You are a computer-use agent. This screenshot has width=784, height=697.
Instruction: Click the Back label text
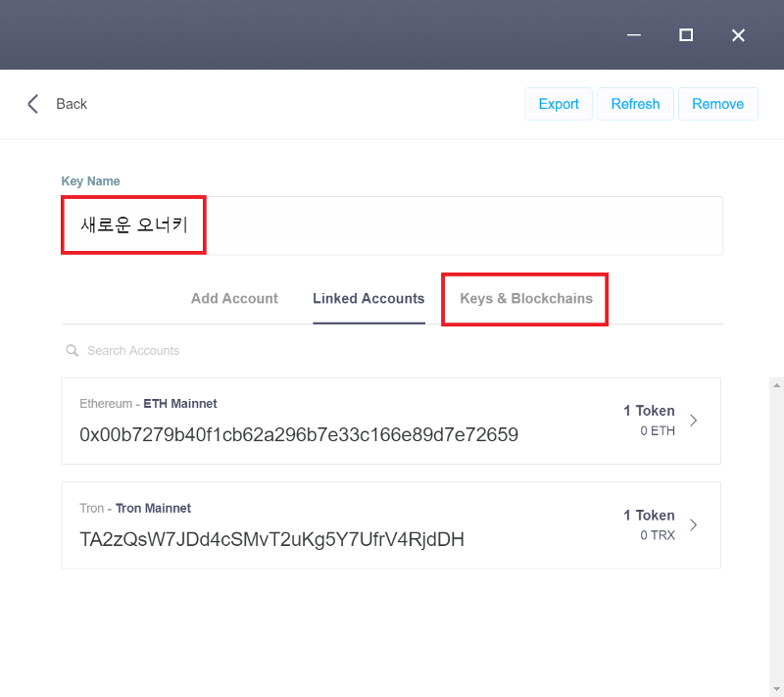tap(72, 104)
